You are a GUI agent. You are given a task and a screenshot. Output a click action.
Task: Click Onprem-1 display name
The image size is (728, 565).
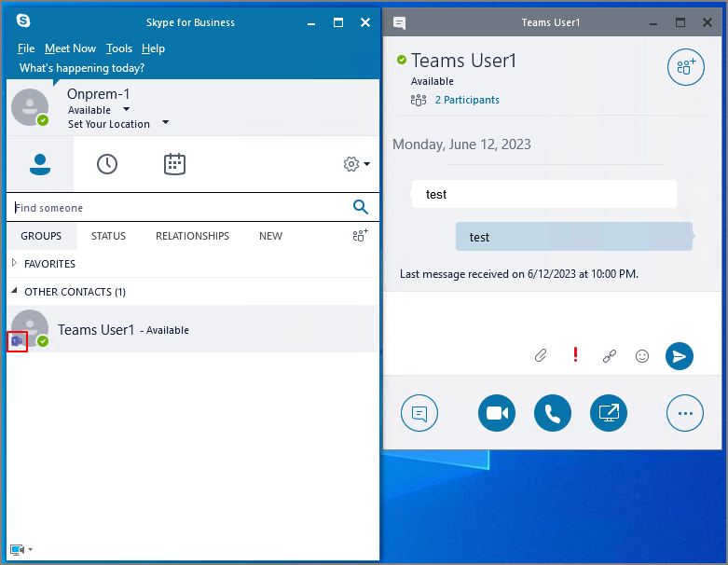coord(98,94)
